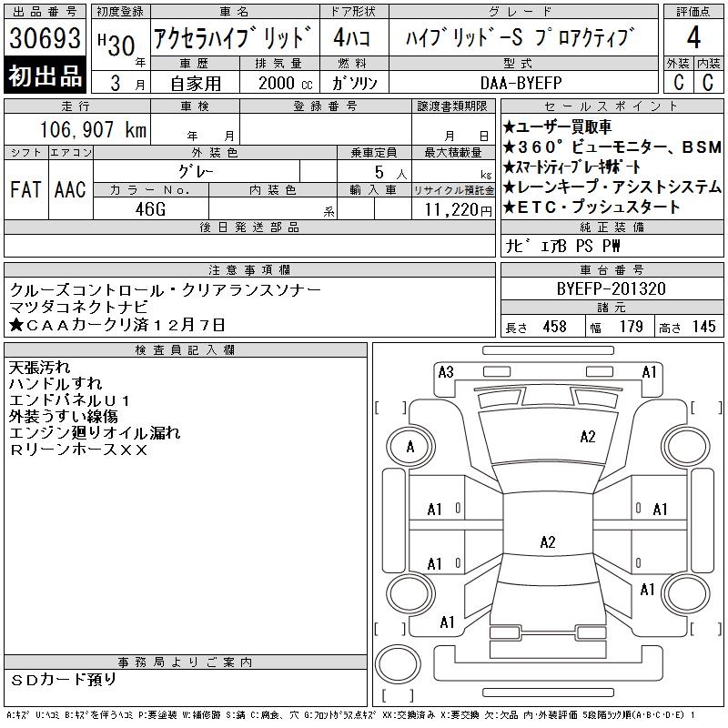728x728 pixels.
Task: Select the ★ETC・プッシュスタート line
Action: (591, 207)
